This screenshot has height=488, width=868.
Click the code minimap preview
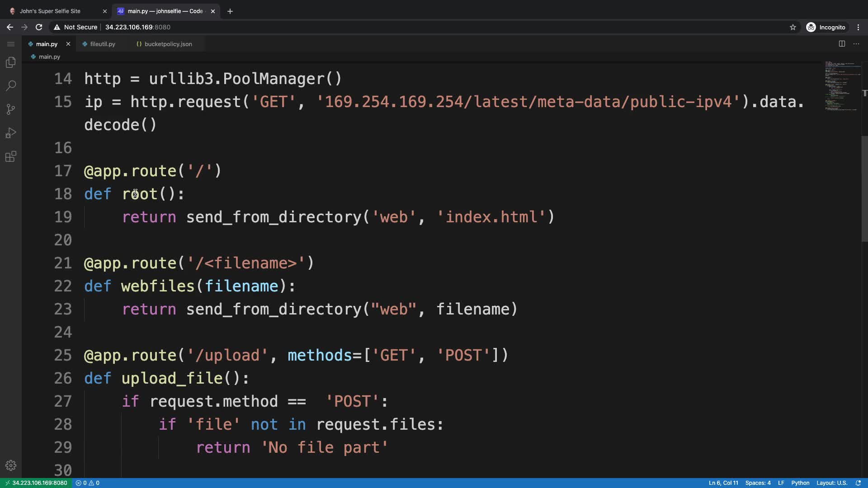(842, 86)
